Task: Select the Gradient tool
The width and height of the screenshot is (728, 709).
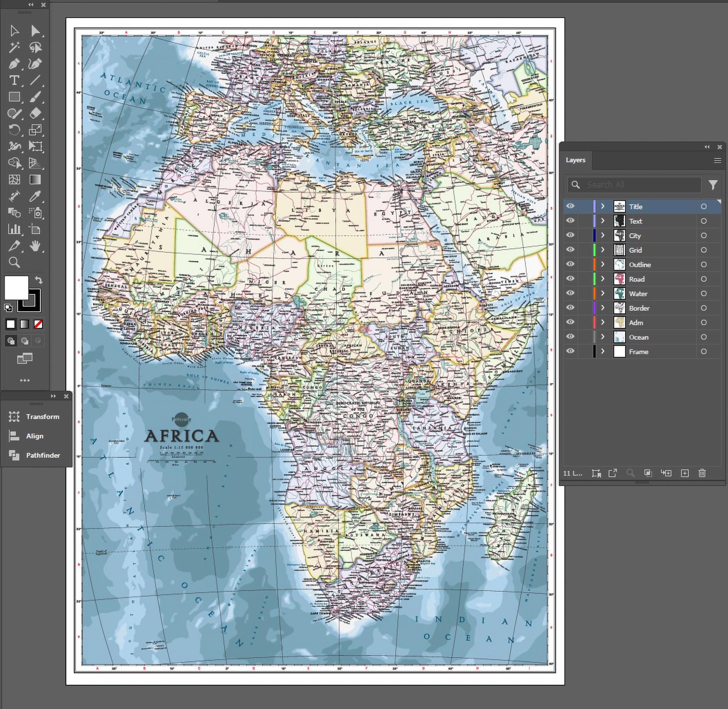Action: pos(35,179)
